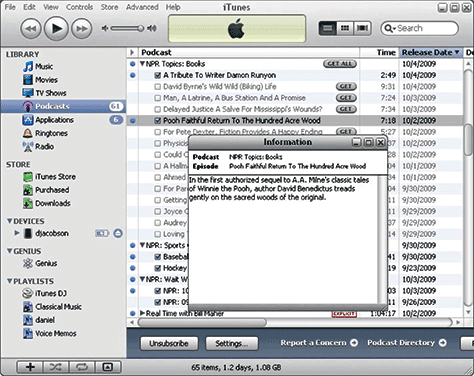474x376 pixels.
Task: Check David Byrne's Wild Wild (Biking) Life
Action: click(158, 87)
